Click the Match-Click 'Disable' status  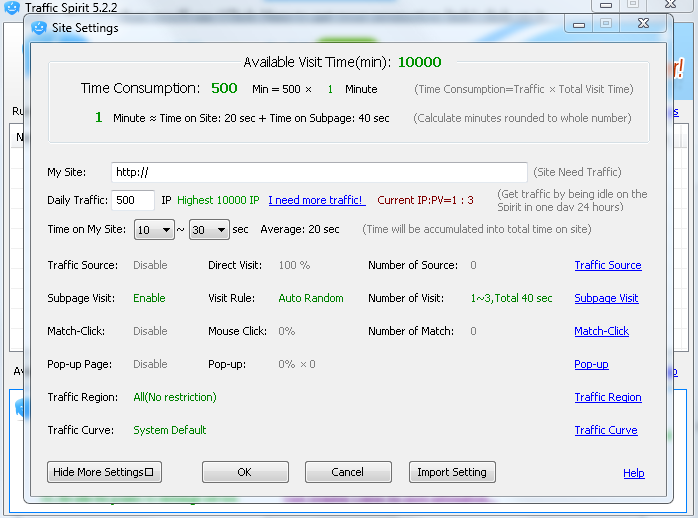(x=150, y=331)
